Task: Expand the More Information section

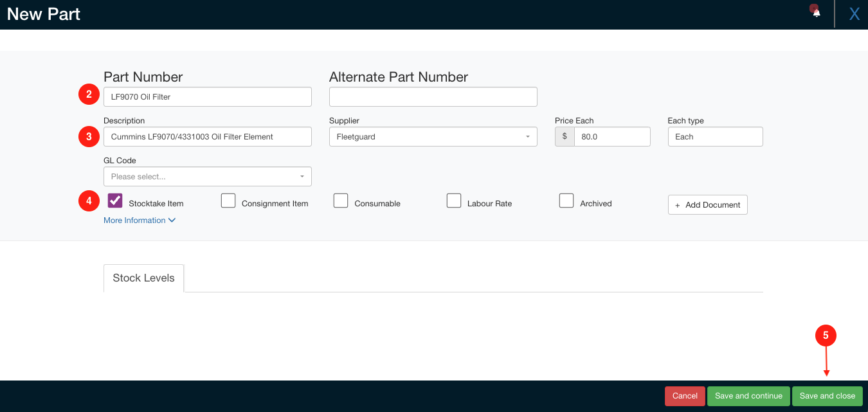Action: point(140,220)
